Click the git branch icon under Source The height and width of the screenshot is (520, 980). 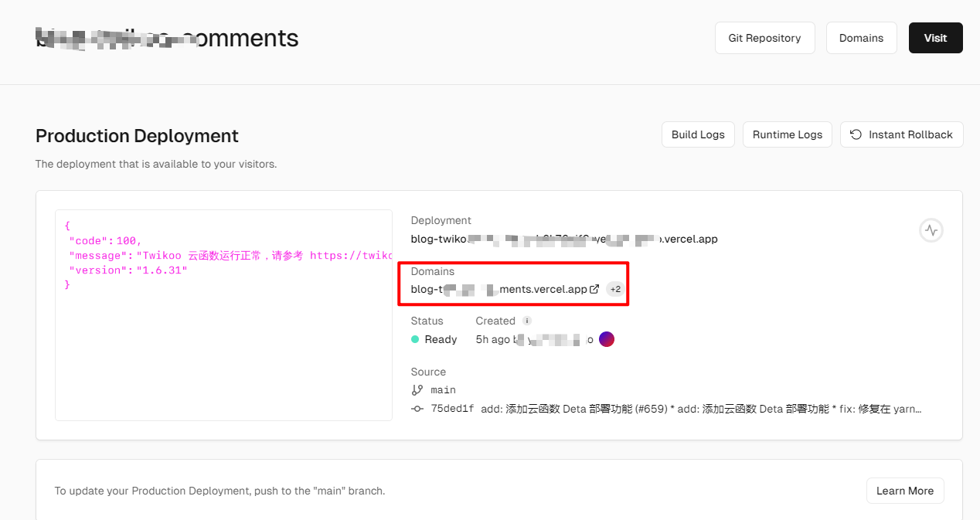tap(417, 390)
